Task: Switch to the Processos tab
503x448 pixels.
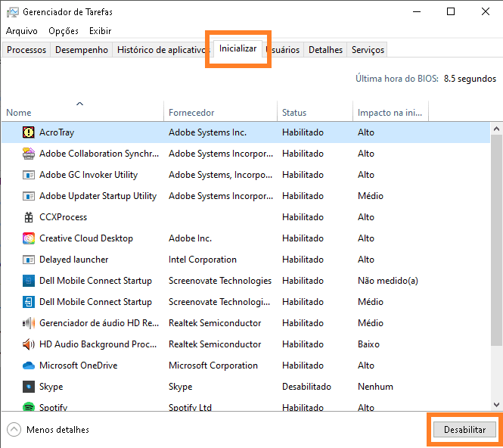Action: coord(26,50)
